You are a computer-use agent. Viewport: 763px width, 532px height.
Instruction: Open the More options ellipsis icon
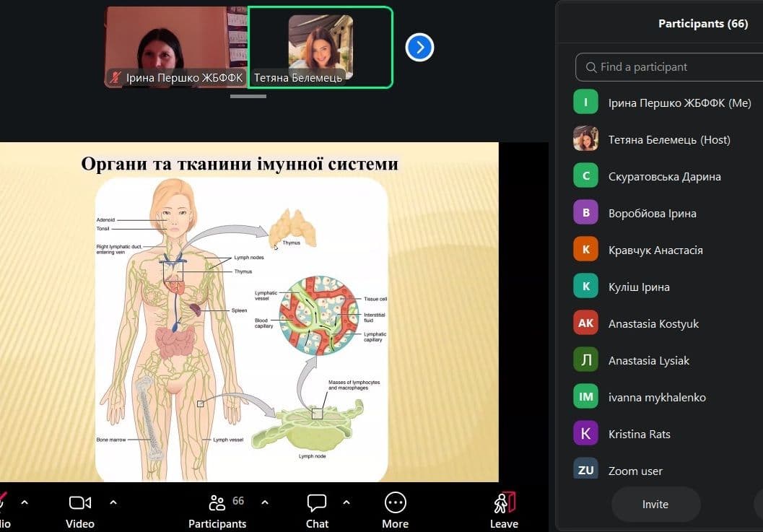point(395,503)
